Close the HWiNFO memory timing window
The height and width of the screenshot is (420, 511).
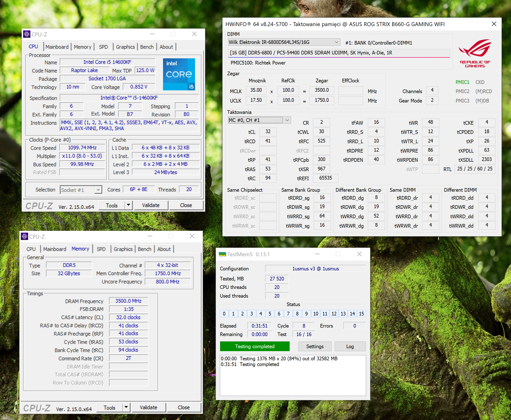494,24
